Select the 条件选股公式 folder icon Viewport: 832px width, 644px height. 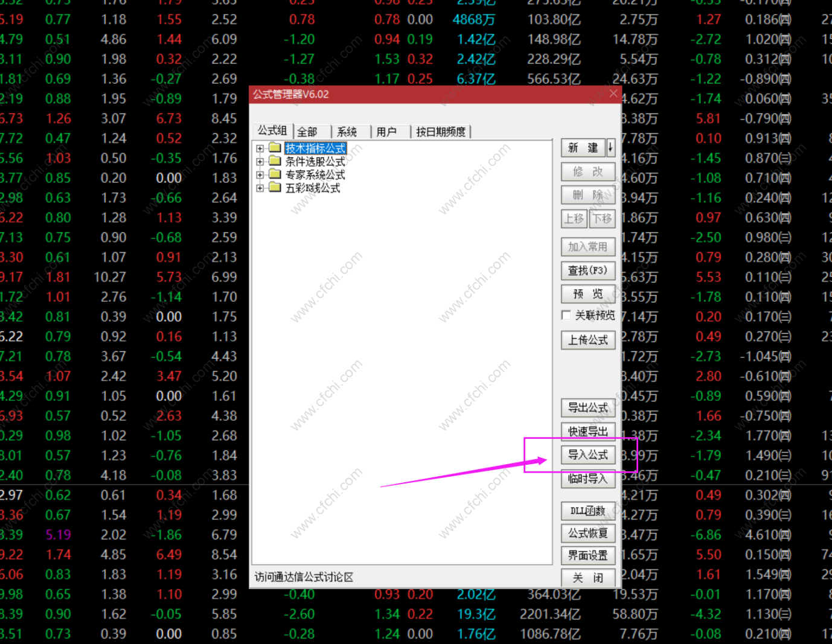point(275,161)
